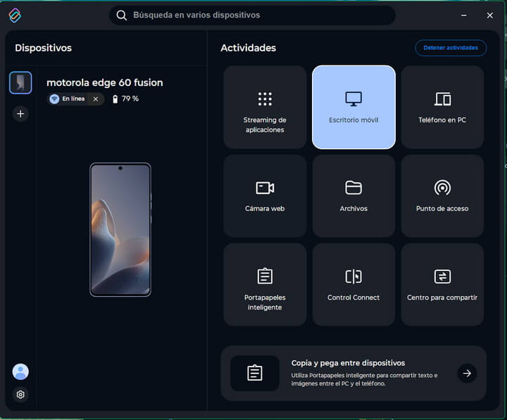Image resolution: width=507 pixels, height=420 pixels.
Task: Click the Detener actividades button
Action: 451,48
